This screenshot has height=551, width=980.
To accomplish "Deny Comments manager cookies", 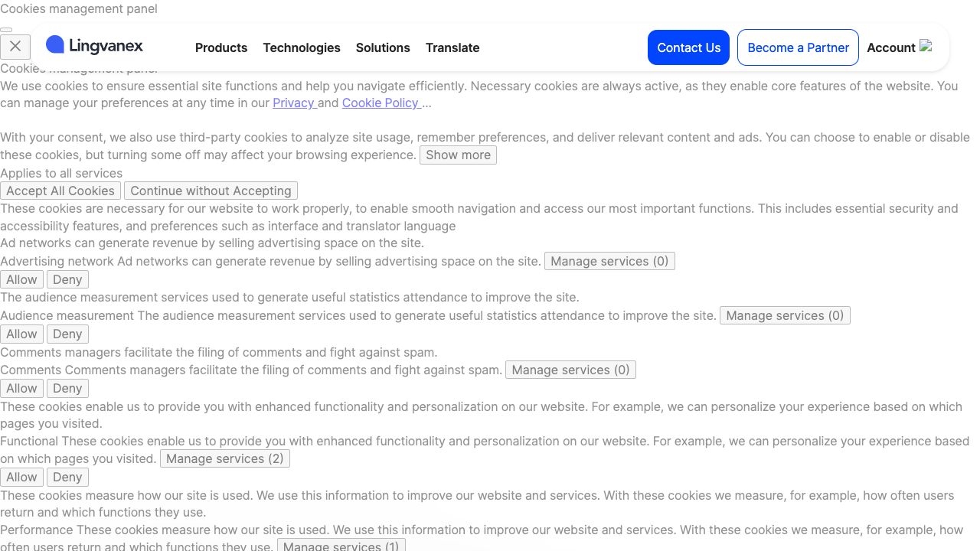I will point(67,388).
